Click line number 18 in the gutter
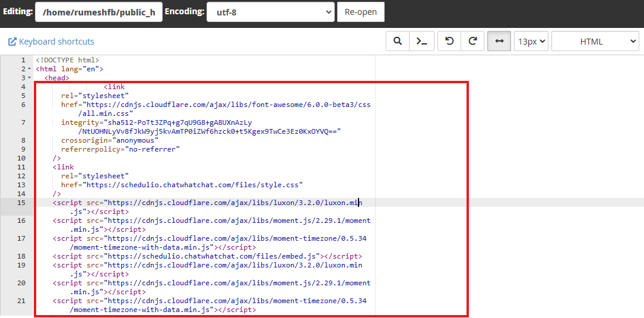The width and height of the screenshot is (644, 318). click(x=21, y=256)
